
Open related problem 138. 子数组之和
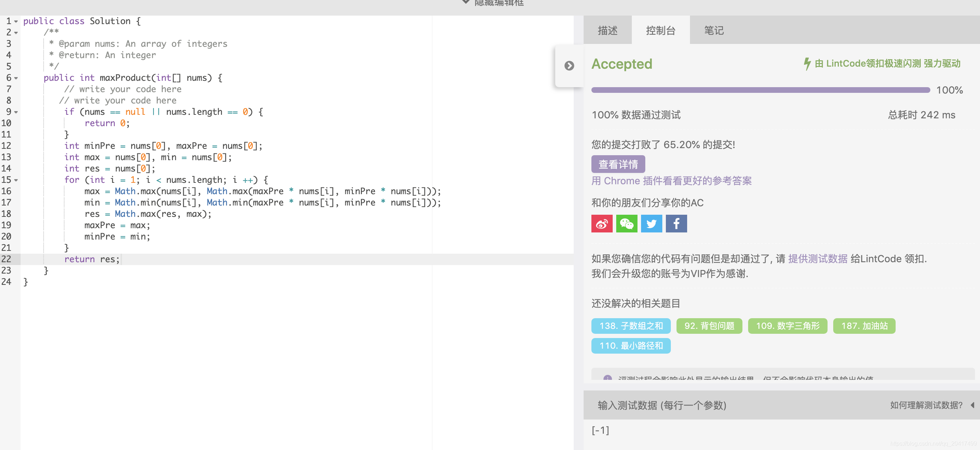point(631,326)
